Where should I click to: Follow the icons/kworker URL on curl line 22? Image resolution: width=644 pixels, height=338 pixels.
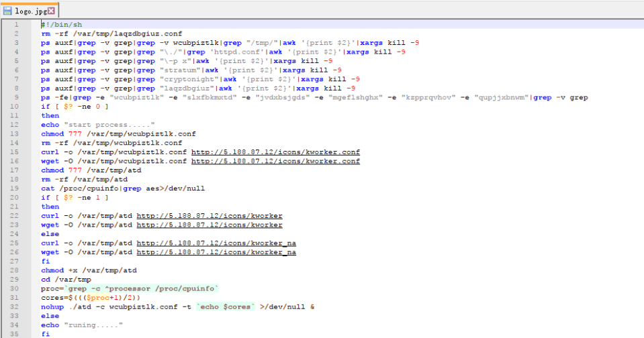tap(210, 216)
